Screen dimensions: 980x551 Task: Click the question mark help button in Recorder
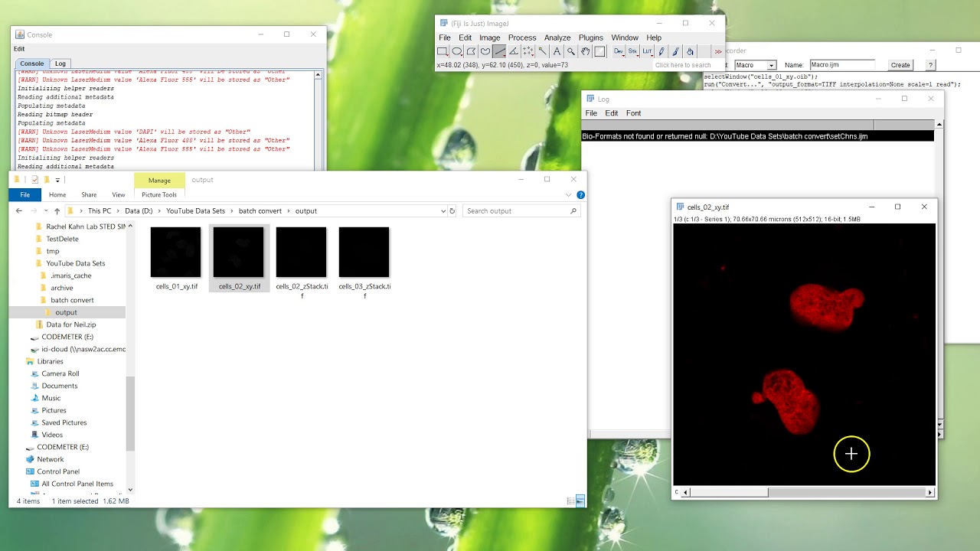[931, 65]
